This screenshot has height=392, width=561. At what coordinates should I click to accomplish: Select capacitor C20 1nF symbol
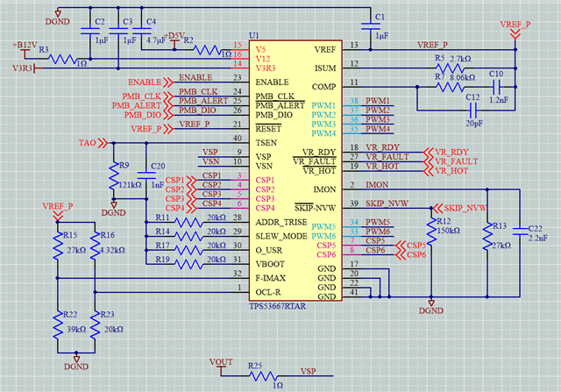click(146, 175)
